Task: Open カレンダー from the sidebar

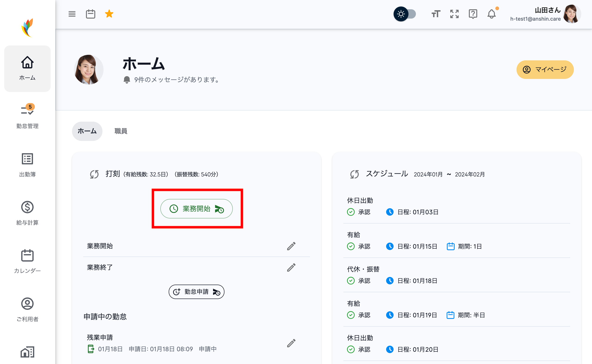Action: pyautogui.click(x=27, y=261)
